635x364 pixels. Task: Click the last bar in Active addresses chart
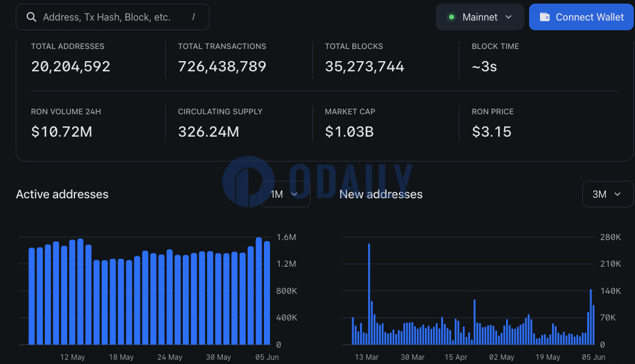[267, 293]
